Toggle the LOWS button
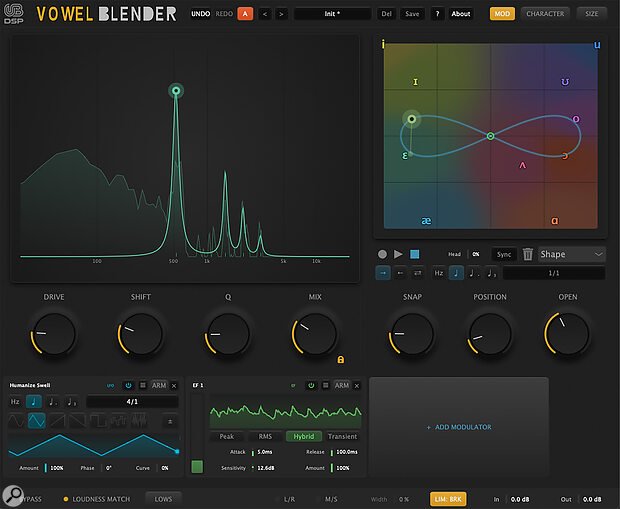The image size is (620, 509). tap(163, 499)
